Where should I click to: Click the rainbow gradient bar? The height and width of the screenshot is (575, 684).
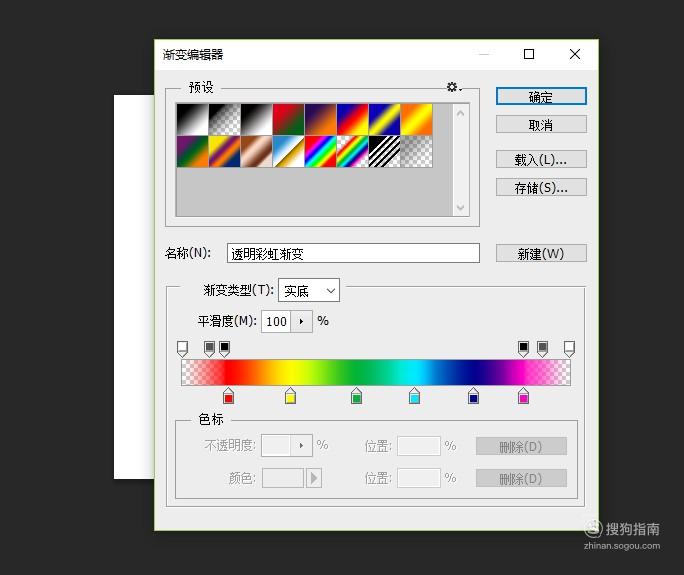pos(376,373)
